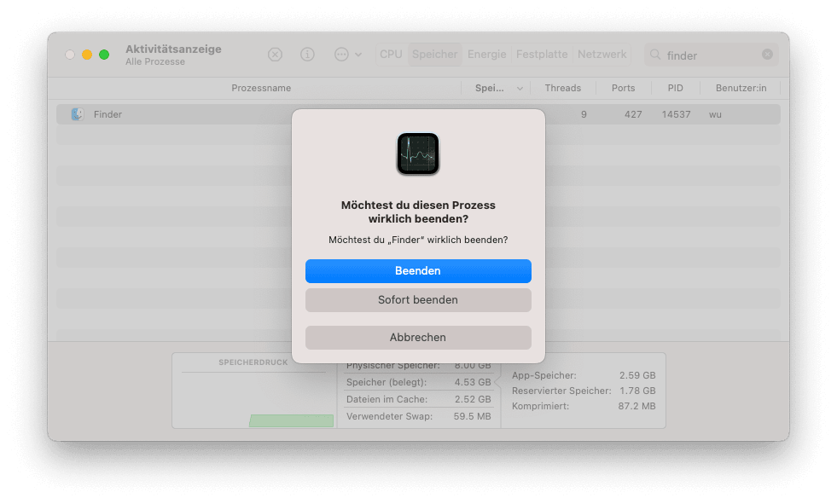Sort by Ports column header
This screenshot has height=504, width=837.
pos(623,88)
